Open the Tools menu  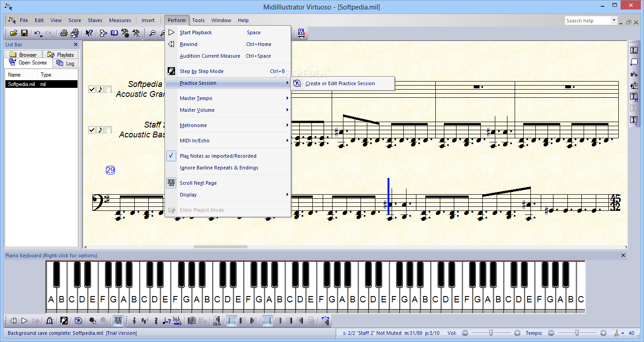[x=198, y=20]
